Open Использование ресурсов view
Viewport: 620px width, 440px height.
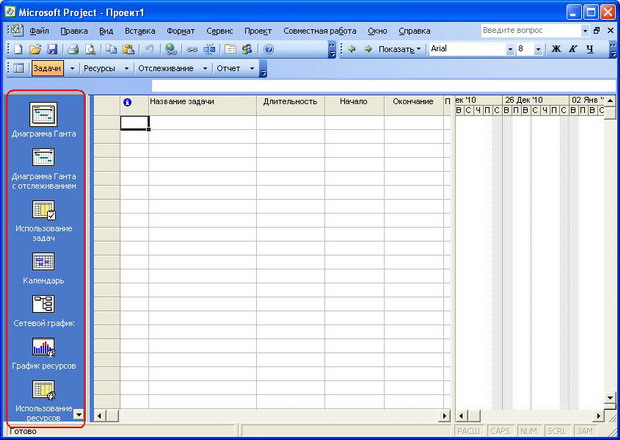(x=43, y=401)
